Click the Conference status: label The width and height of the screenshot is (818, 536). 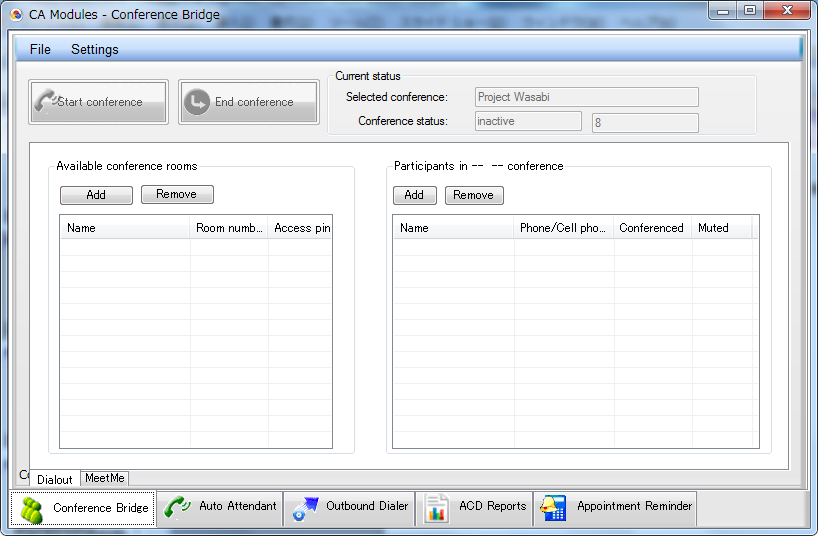(x=403, y=121)
